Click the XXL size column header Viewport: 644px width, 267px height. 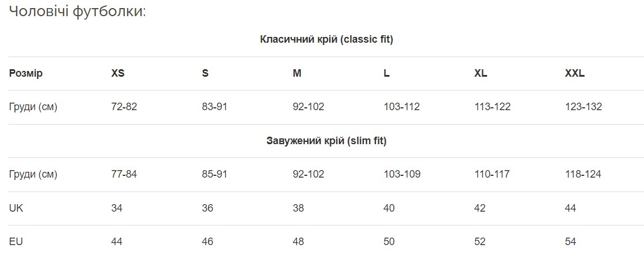575,73
